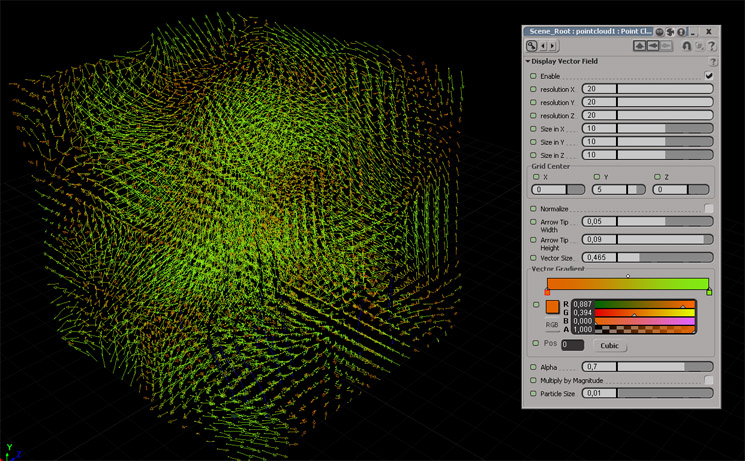Click the Vector Size slider
This screenshot has height=461, width=745.
coord(665,257)
